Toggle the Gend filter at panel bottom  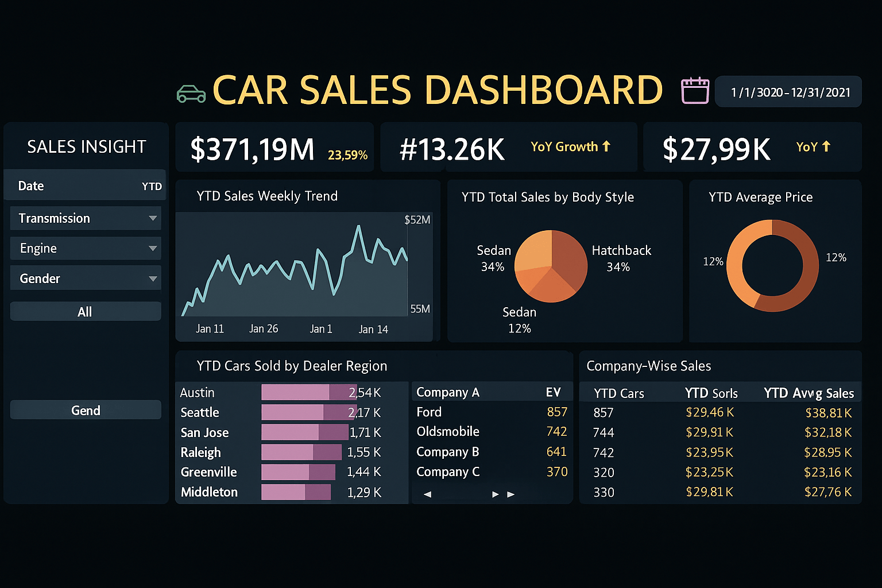(x=85, y=410)
